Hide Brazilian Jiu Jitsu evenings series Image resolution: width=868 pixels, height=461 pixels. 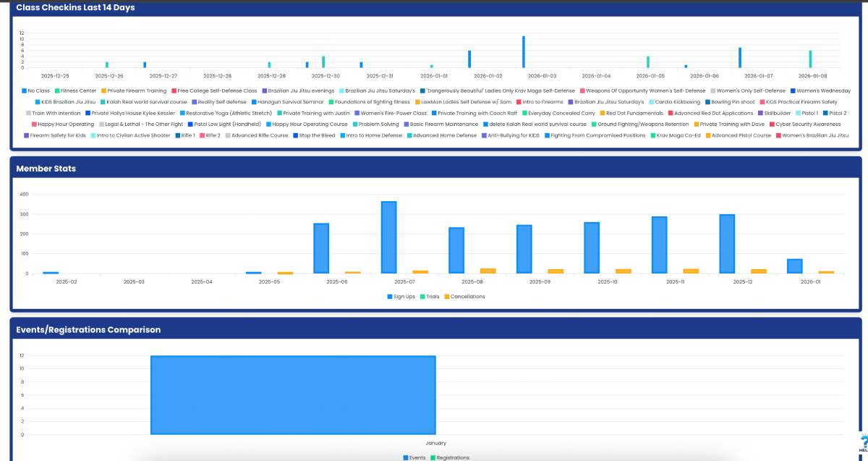point(298,91)
